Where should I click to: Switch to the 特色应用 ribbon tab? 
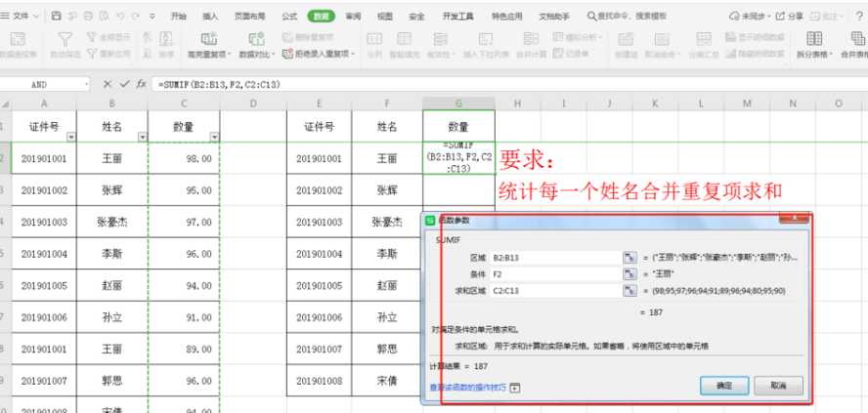pos(506,16)
